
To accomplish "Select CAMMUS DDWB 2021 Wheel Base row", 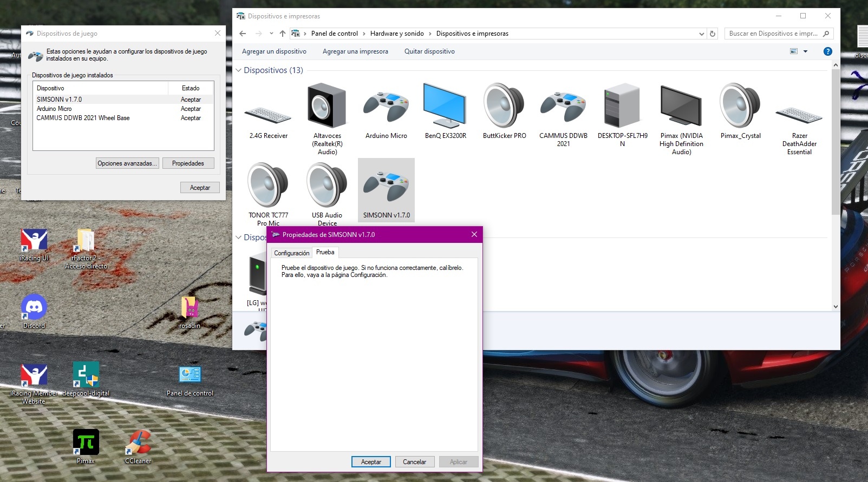I will [123, 118].
